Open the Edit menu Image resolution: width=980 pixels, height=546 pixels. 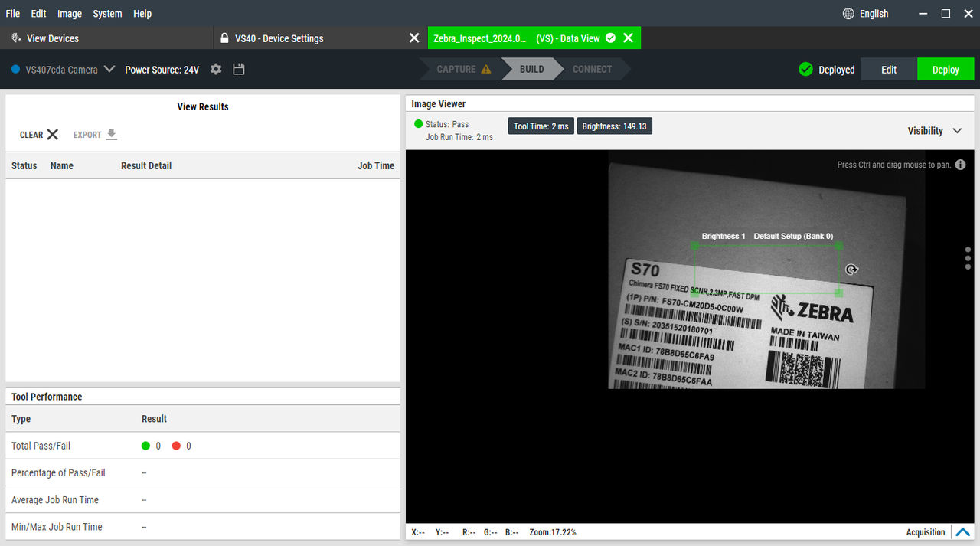click(x=38, y=13)
